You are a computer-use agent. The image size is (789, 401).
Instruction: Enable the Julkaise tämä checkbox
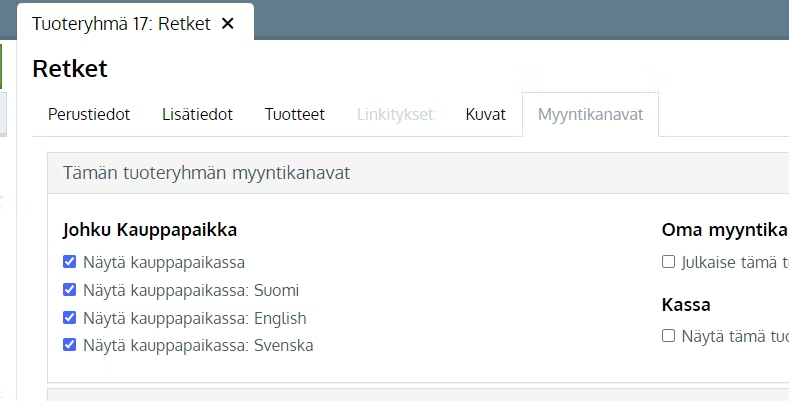coord(668,262)
